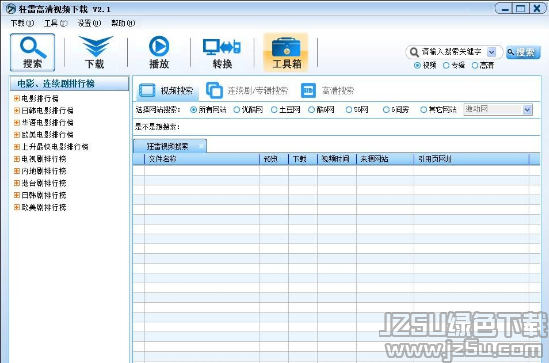The width and height of the screenshot is (549, 363).
Task: Select the 其它网站 radio button
Action: (424, 110)
